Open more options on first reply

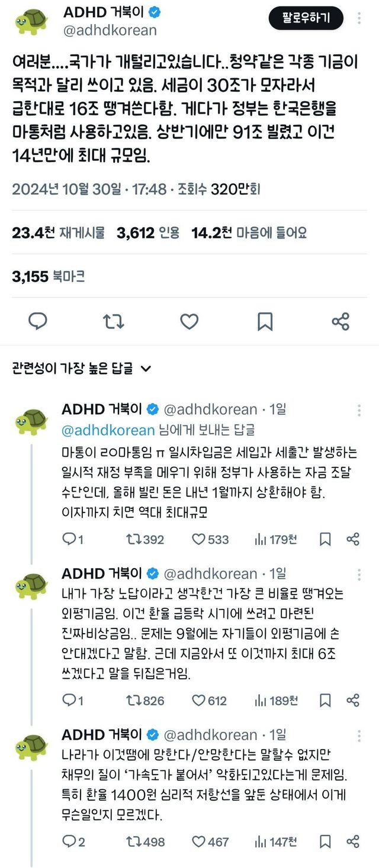point(359,411)
